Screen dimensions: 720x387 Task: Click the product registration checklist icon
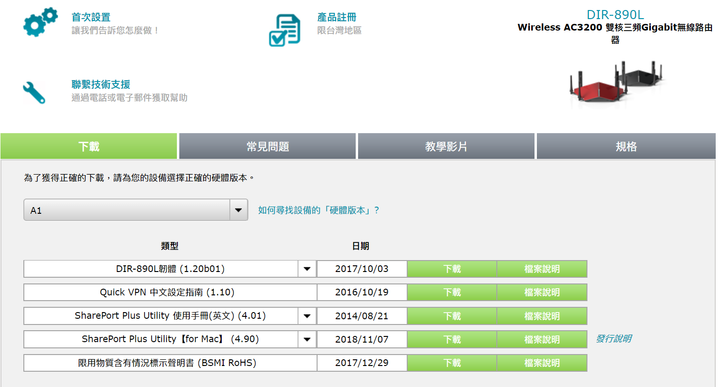285,30
